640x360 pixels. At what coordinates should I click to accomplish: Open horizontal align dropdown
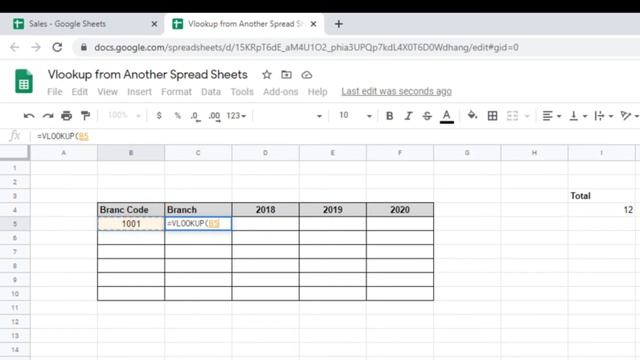(552, 116)
